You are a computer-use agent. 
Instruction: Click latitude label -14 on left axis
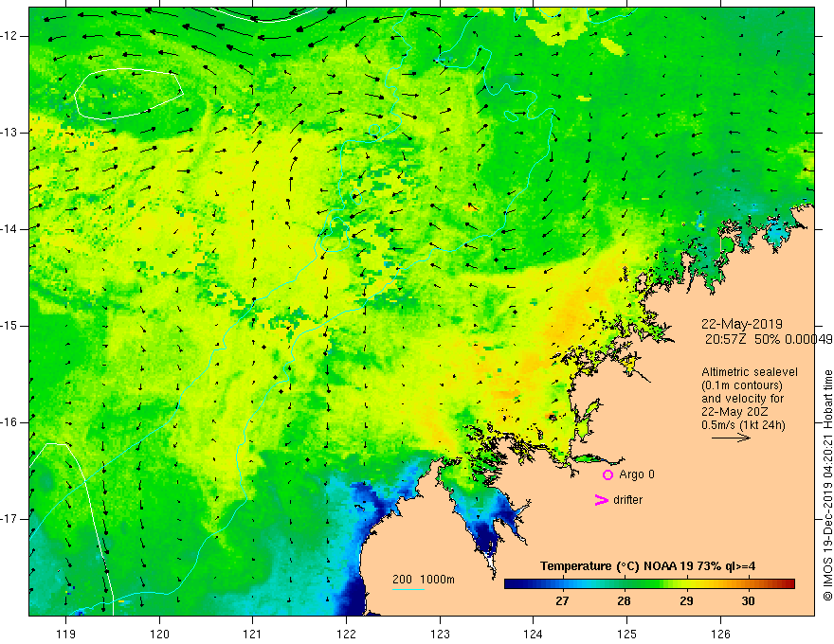9,229
